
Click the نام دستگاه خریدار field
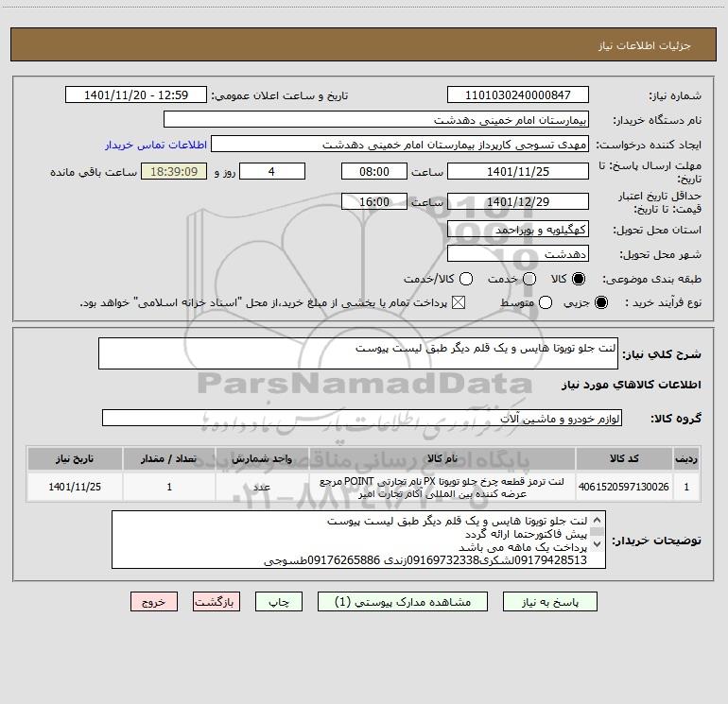[x=376, y=119]
